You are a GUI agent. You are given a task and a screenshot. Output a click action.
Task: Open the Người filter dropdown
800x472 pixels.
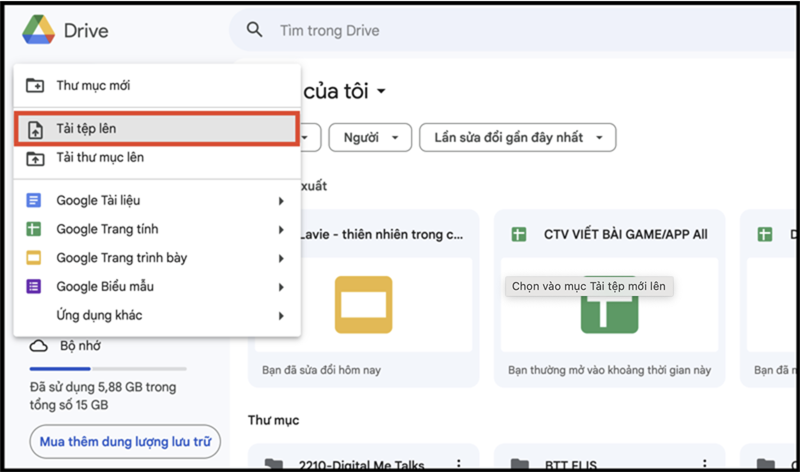click(370, 137)
